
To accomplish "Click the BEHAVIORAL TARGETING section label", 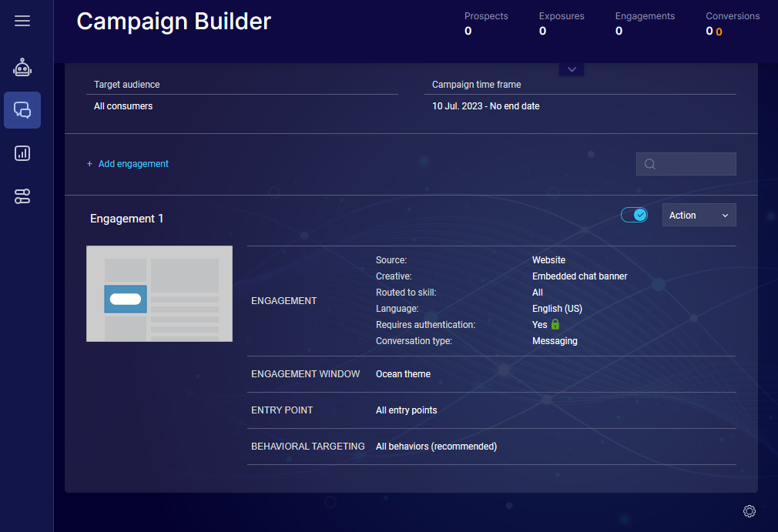I will [x=307, y=447].
